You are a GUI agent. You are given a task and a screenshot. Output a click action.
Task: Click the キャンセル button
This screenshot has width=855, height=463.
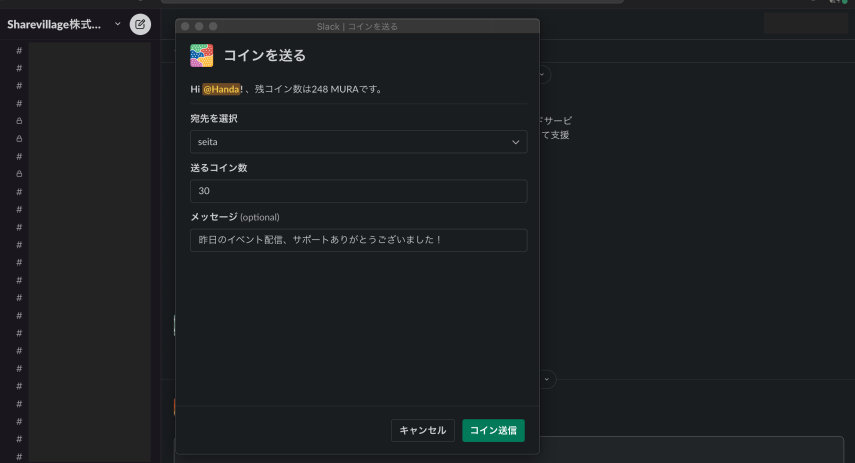[423, 430]
